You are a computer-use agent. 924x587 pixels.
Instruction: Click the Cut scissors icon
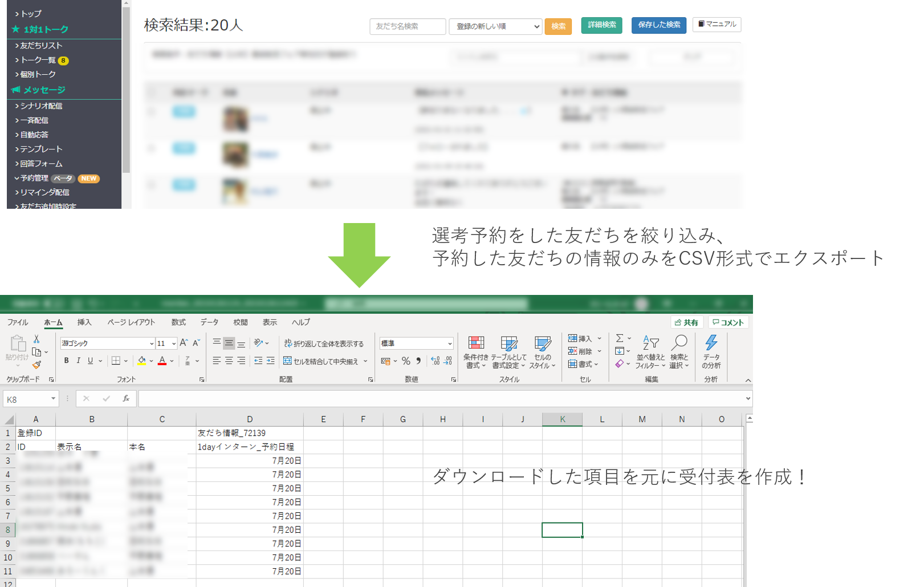(x=36, y=339)
